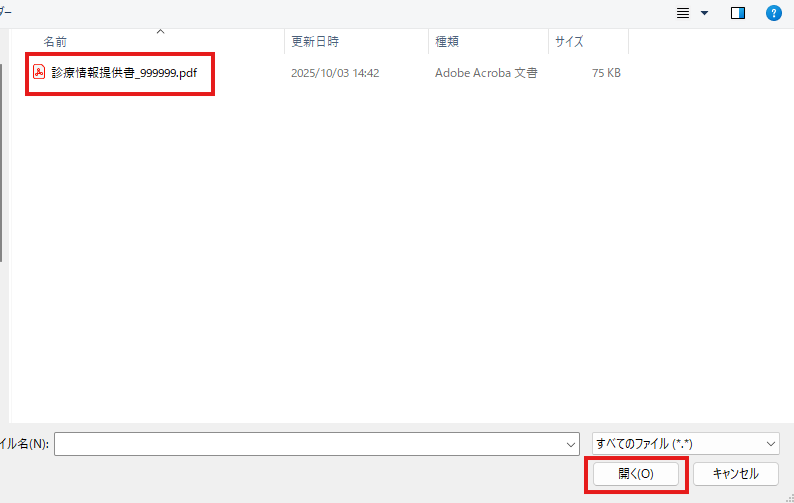The width and height of the screenshot is (794, 503).
Task: Sort files by 種類 column header
Action: click(x=447, y=42)
